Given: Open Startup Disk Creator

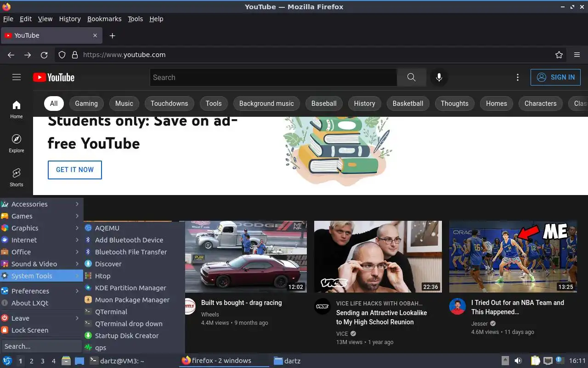Looking at the screenshot, I should pos(134,336).
